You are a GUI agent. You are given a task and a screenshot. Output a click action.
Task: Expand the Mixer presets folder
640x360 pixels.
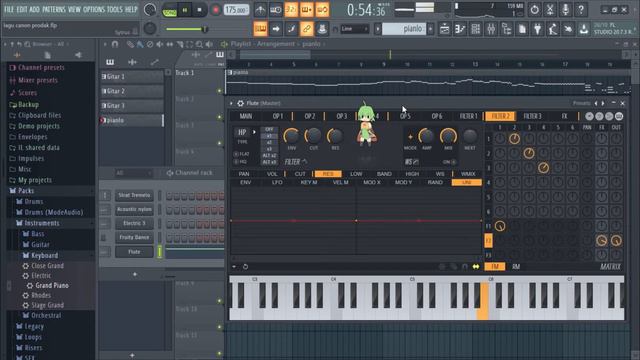tap(38, 80)
